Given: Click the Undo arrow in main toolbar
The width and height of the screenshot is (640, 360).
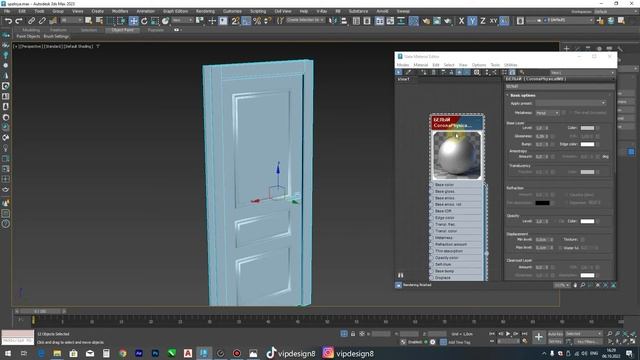Looking at the screenshot, I should click(x=8, y=21).
